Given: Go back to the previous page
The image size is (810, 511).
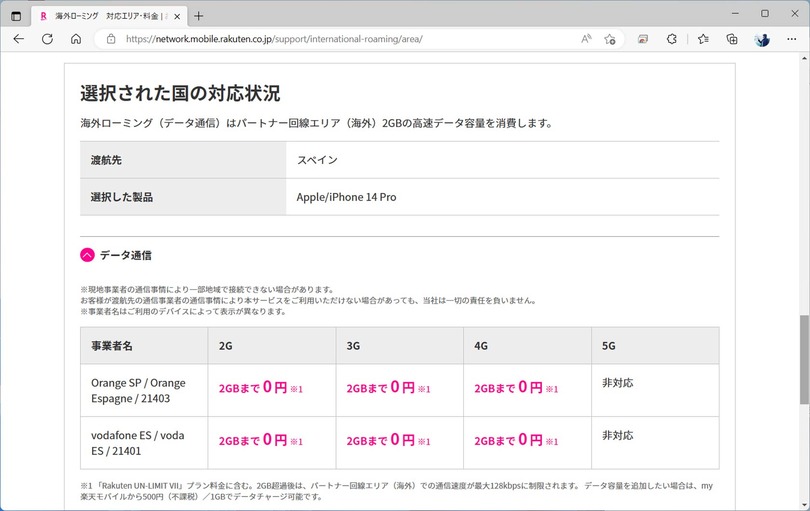Looking at the screenshot, I should tap(19, 39).
